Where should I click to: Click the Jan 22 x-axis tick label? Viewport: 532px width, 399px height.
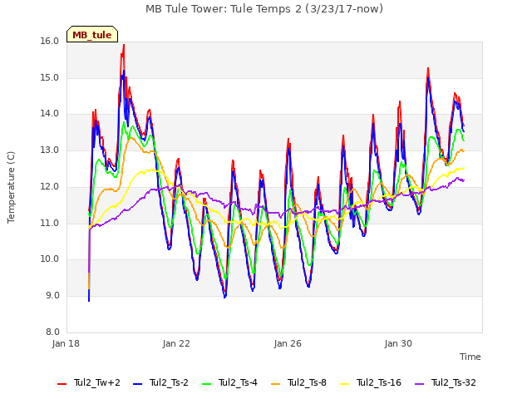176,343
